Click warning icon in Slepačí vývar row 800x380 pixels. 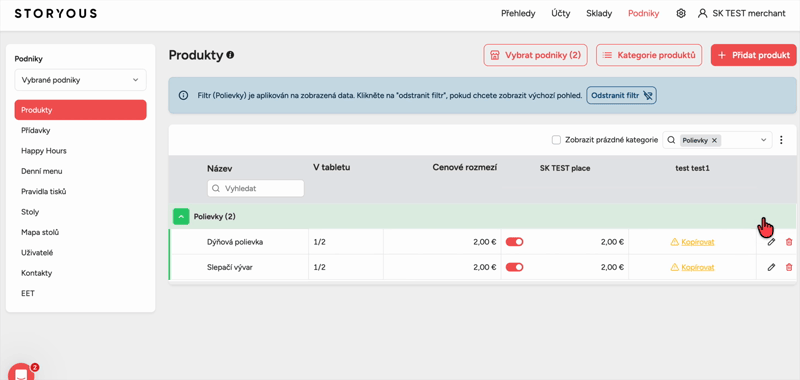pos(674,267)
